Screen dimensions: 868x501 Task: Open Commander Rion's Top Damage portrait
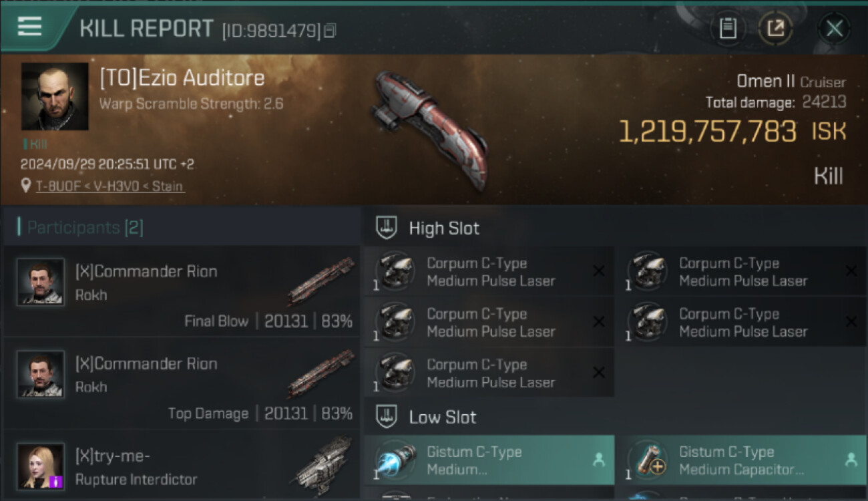click(x=41, y=374)
